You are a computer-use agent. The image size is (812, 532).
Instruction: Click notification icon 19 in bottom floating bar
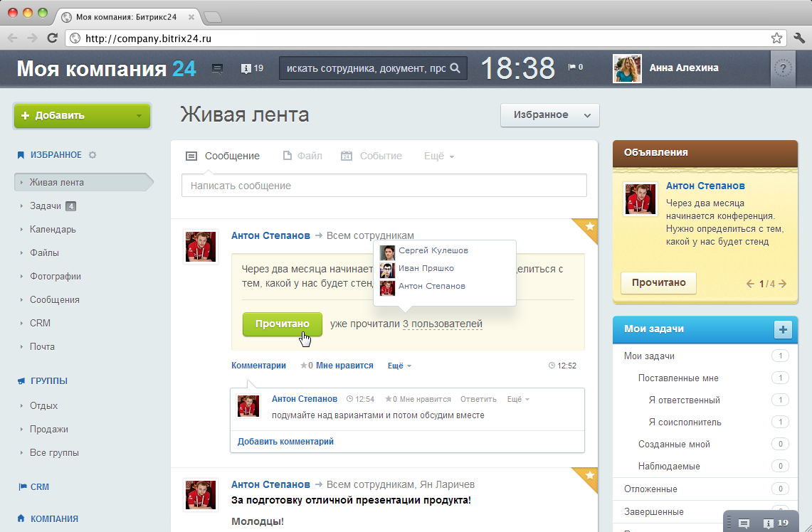pyautogui.click(x=776, y=523)
